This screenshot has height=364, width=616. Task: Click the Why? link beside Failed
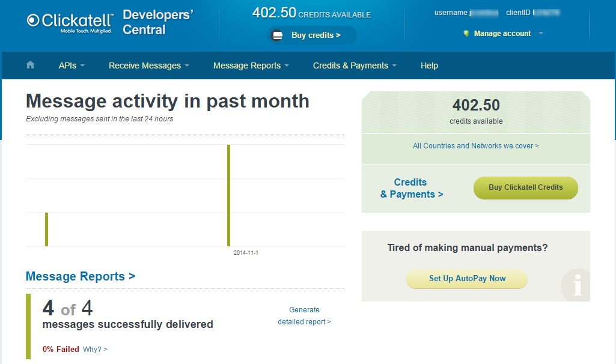[95, 349]
